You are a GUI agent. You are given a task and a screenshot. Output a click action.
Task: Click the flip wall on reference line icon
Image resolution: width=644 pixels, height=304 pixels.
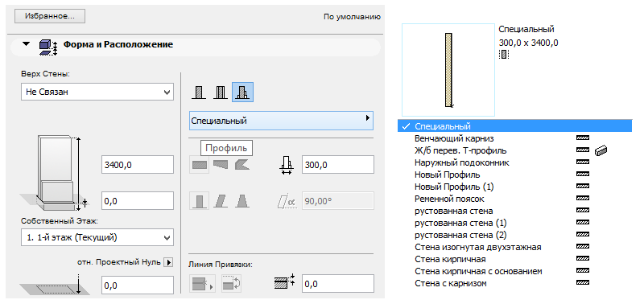tap(232, 284)
